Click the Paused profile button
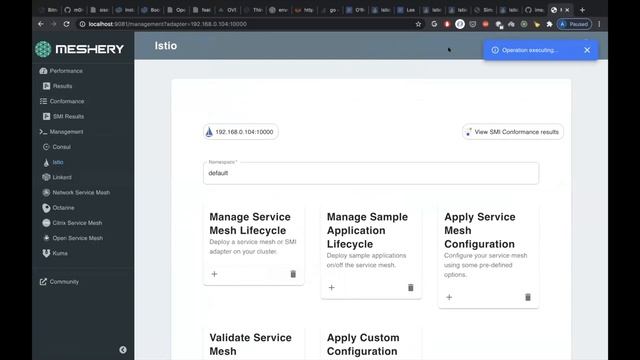The width and height of the screenshot is (640, 360). point(574,24)
